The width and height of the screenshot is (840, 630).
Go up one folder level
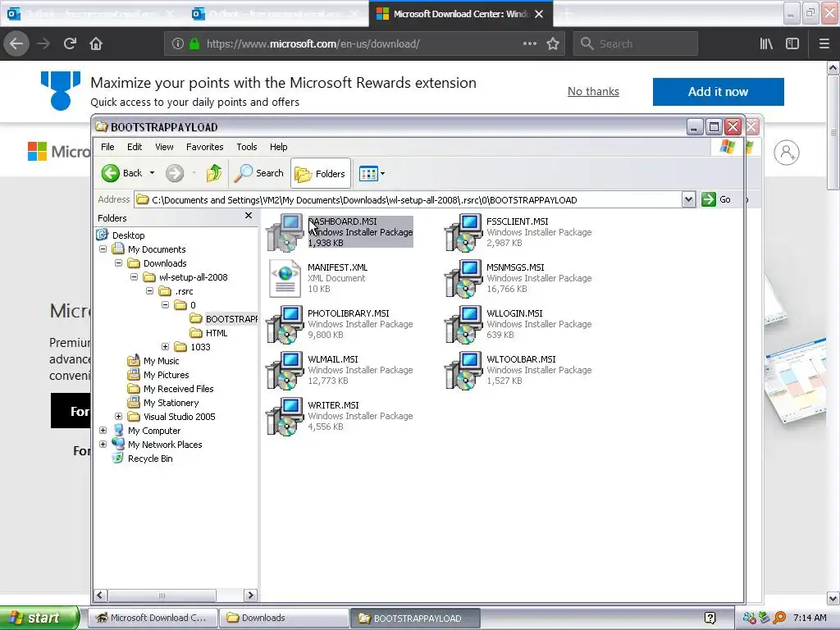pos(214,173)
